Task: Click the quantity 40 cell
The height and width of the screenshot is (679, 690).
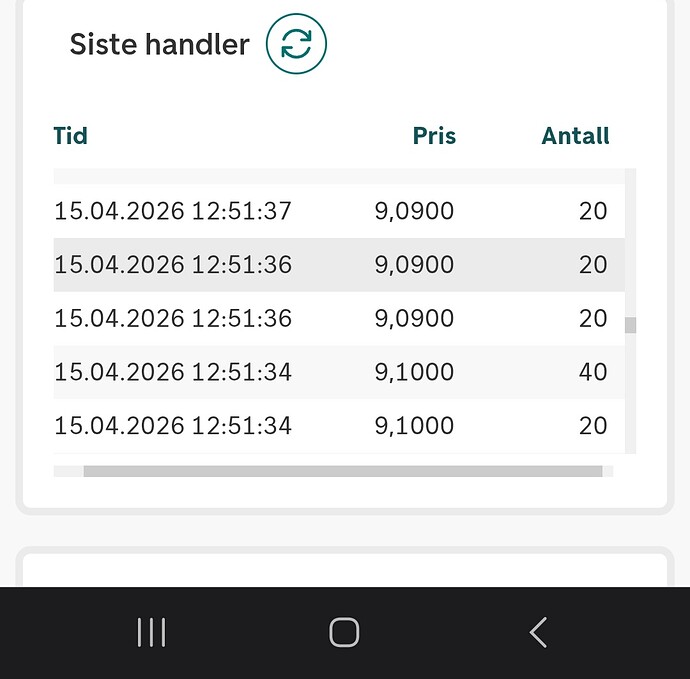Action: [592, 372]
